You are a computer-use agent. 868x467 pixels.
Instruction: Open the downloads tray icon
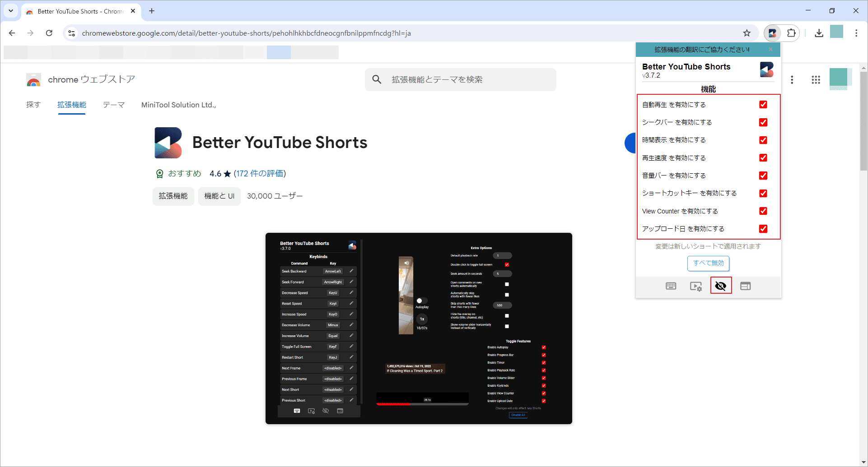tap(819, 33)
